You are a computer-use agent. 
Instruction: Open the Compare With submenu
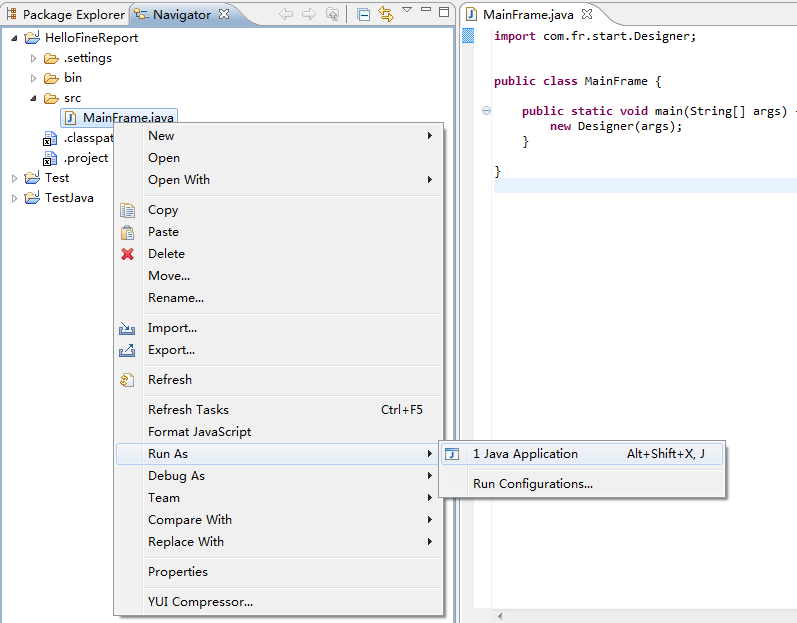coord(279,520)
